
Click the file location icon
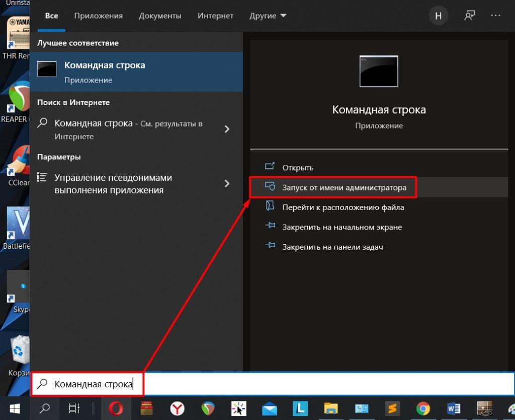pos(270,206)
